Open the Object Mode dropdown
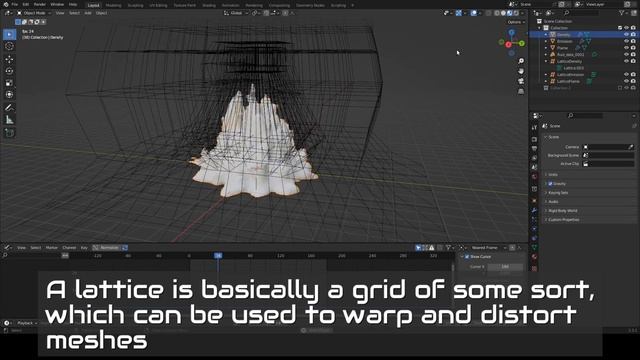This screenshot has width=640, height=360. tap(34, 13)
